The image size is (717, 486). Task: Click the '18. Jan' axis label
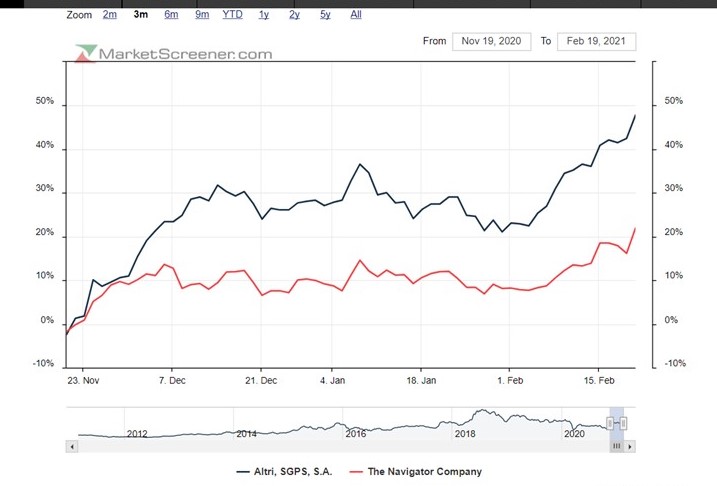click(421, 380)
